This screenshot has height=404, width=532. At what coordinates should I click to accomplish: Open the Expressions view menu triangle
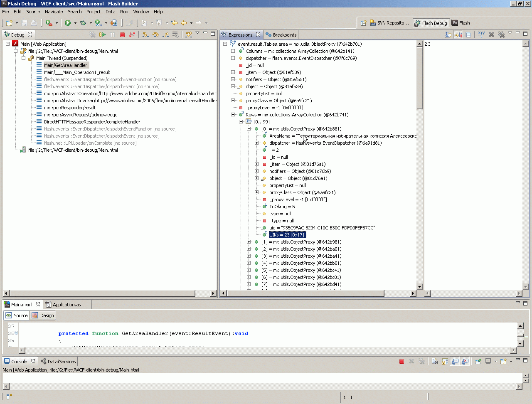(510, 33)
